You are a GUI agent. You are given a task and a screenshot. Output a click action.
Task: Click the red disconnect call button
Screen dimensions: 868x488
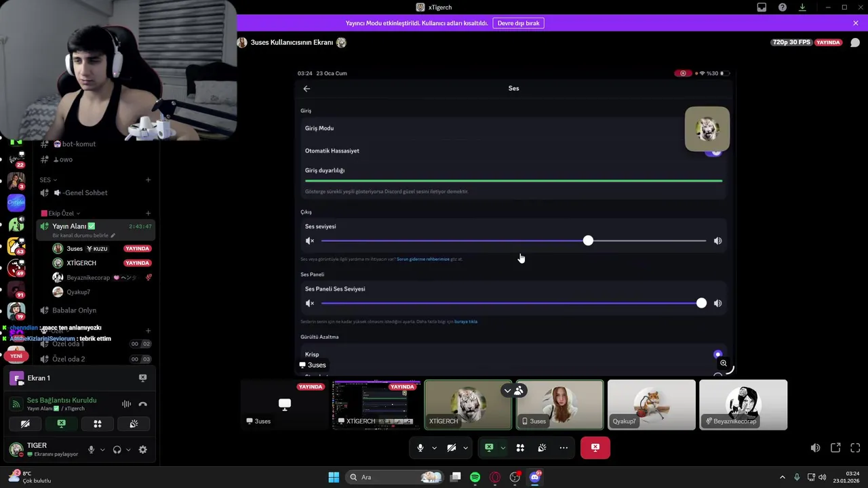click(x=595, y=447)
